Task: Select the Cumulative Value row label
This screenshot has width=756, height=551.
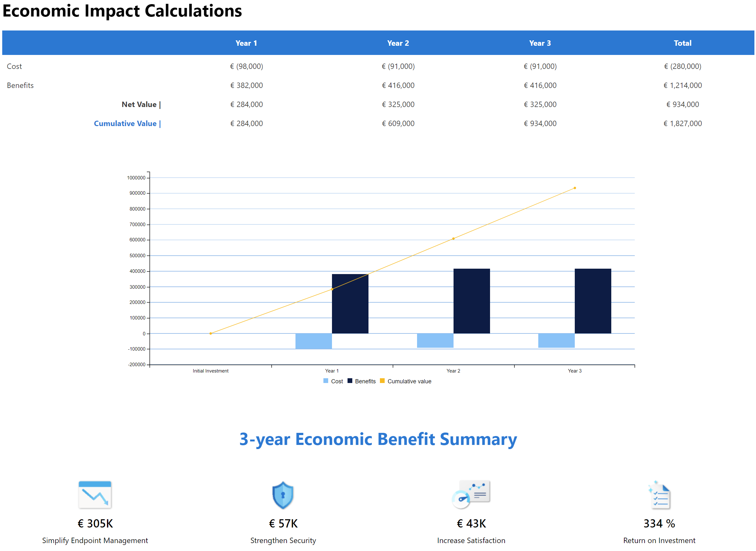Action: [x=127, y=124]
